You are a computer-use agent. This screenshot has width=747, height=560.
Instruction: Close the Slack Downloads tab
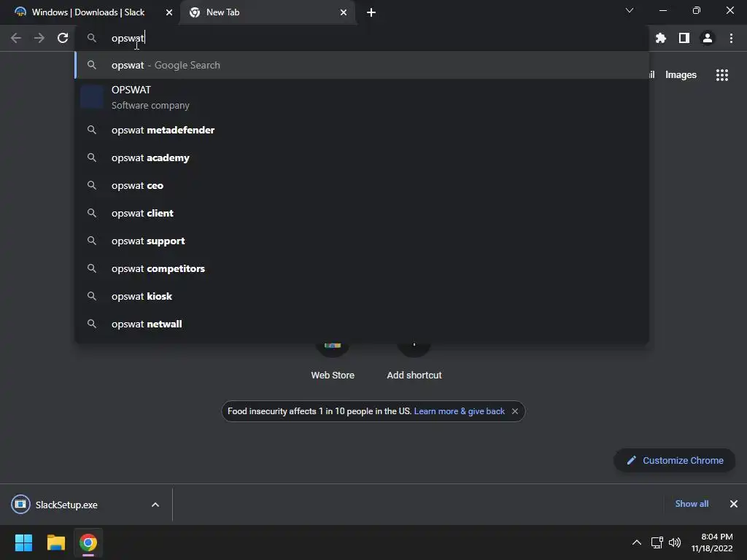pyautogui.click(x=169, y=12)
